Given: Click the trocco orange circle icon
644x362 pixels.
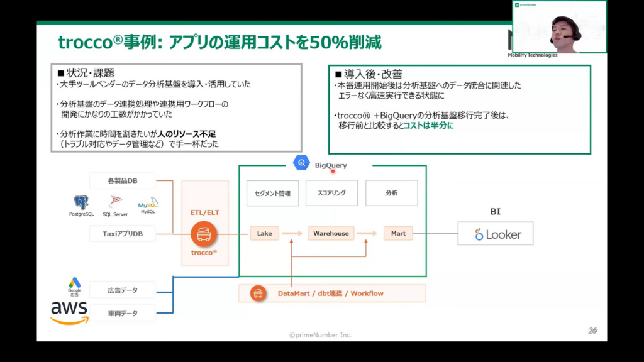Looking at the screenshot, I should (204, 235).
